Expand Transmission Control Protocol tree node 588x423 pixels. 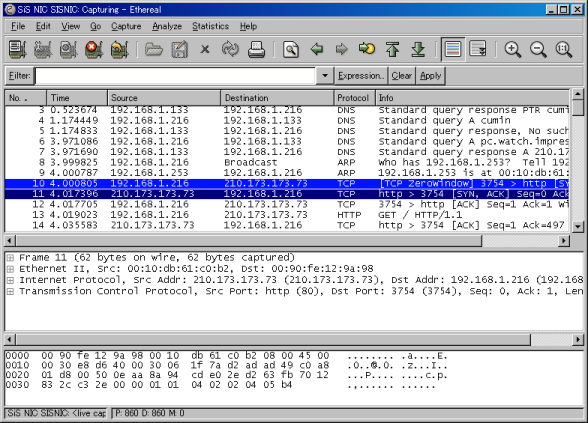tap(10, 291)
